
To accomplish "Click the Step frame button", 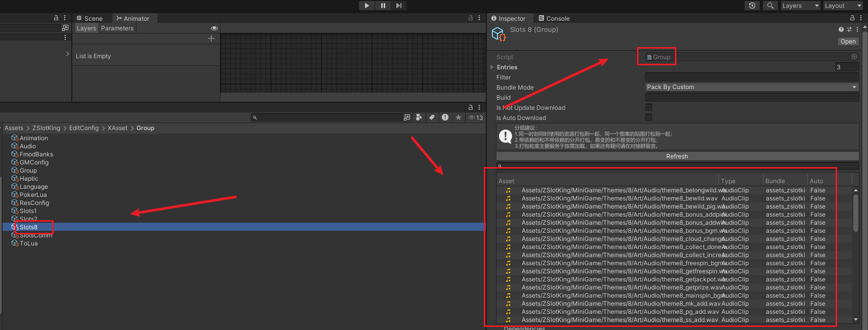I will click(398, 6).
